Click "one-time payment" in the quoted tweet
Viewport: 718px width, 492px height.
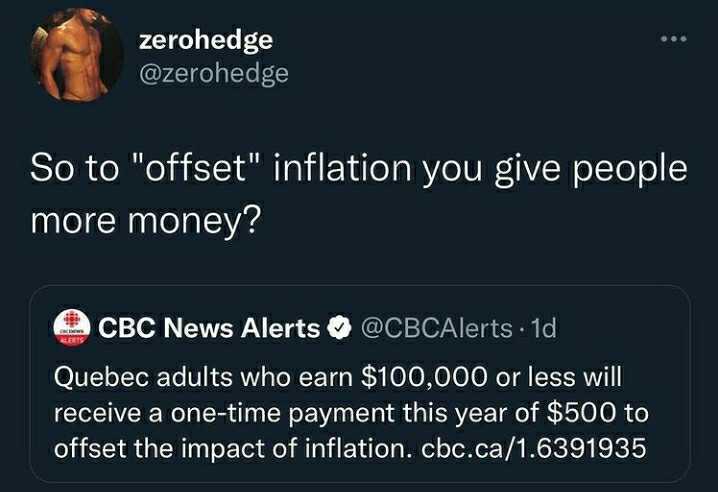pos(279,411)
